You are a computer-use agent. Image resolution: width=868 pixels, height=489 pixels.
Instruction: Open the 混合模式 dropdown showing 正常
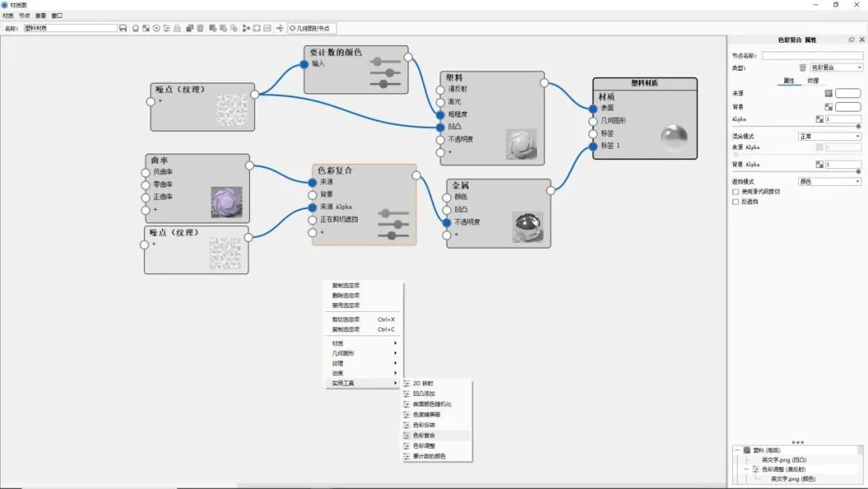coord(829,137)
